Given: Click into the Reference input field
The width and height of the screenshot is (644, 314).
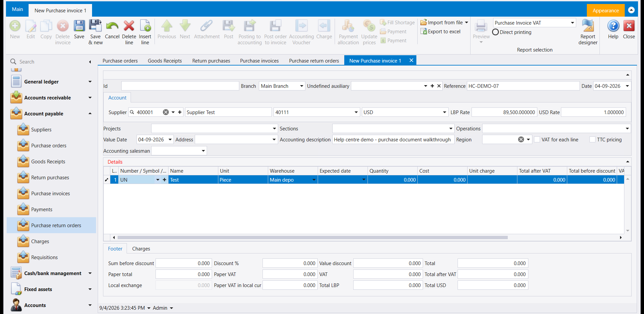Looking at the screenshot, I should [523, 86].
